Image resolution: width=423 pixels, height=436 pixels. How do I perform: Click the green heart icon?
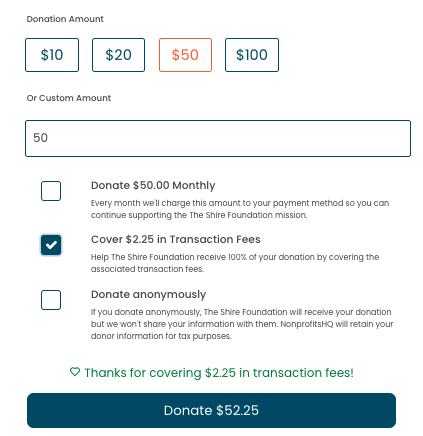coord(75,372)
